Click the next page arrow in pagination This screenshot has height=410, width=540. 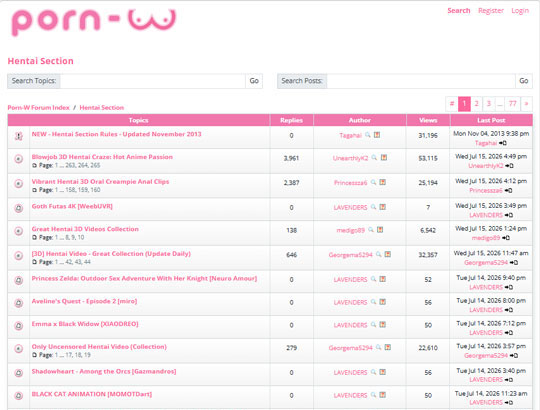526,104
